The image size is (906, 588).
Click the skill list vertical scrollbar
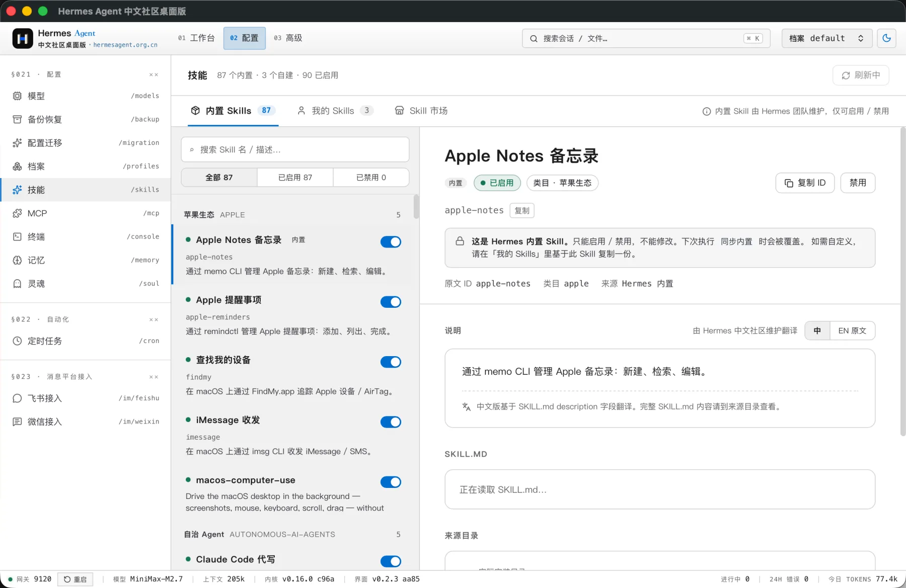coord(416,206)
